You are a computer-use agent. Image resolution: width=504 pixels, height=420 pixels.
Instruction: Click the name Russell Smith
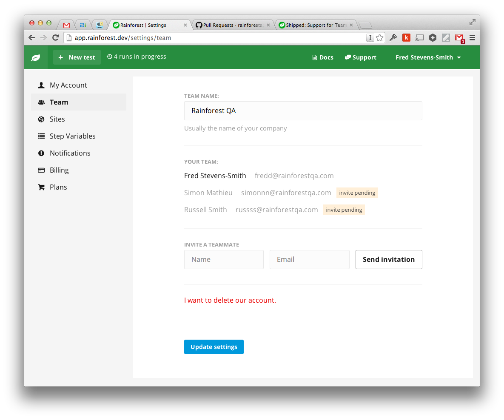click(205, 210)
